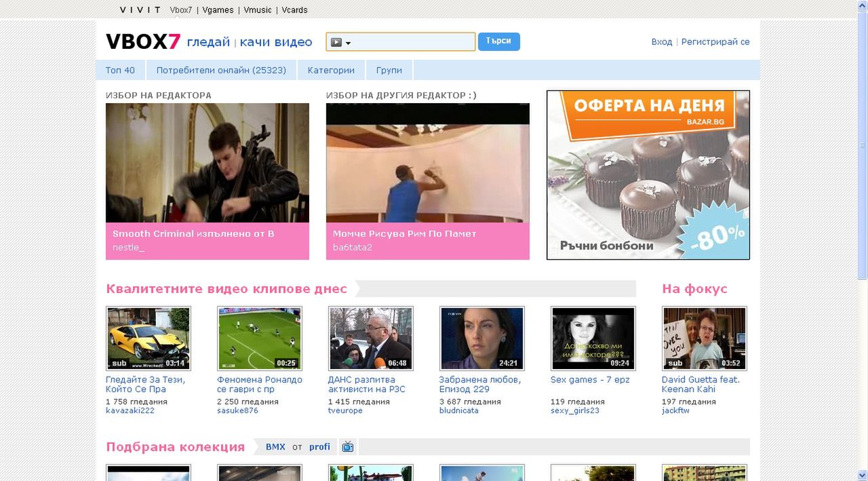Open the Топ 40 tab
Screen dimensions: 868x481
(x=120, y=70)
